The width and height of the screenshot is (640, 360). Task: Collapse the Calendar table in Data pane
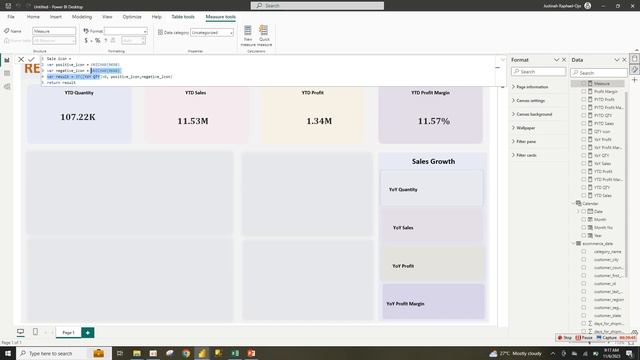pyautogui.click(x=573, y=203)
